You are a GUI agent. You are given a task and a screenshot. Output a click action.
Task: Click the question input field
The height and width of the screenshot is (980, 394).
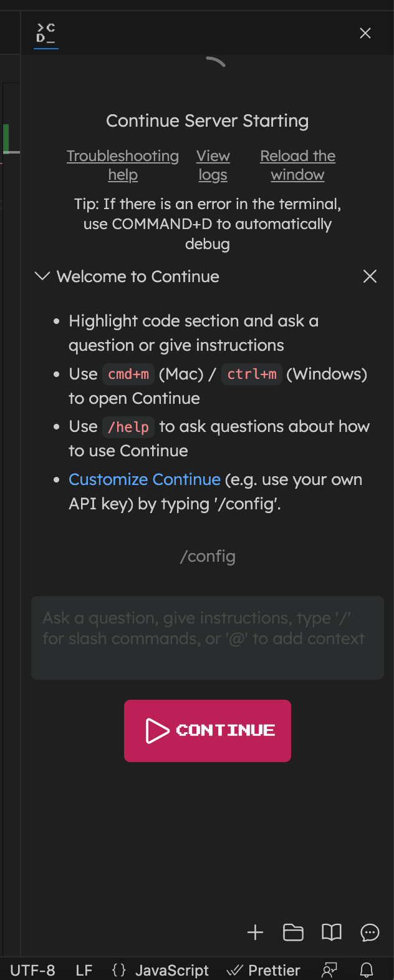click(207, 637)
